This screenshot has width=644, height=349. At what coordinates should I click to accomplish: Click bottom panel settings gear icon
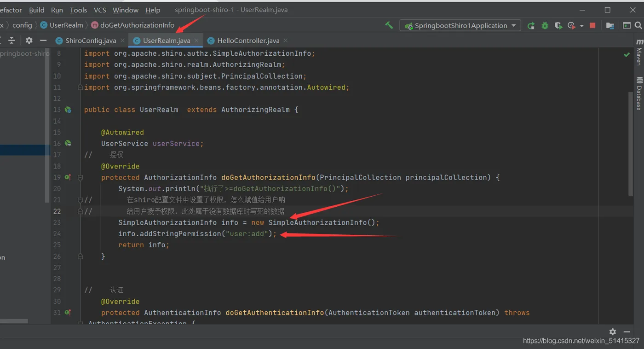click(613, 332)
